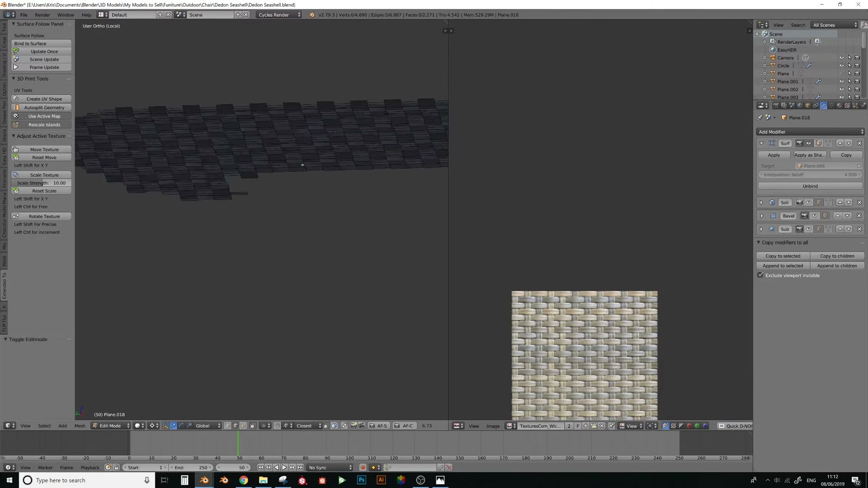Open the Object properties tab (orange cube)
This screenshot has width=868, height=488.
pos(807,105)
